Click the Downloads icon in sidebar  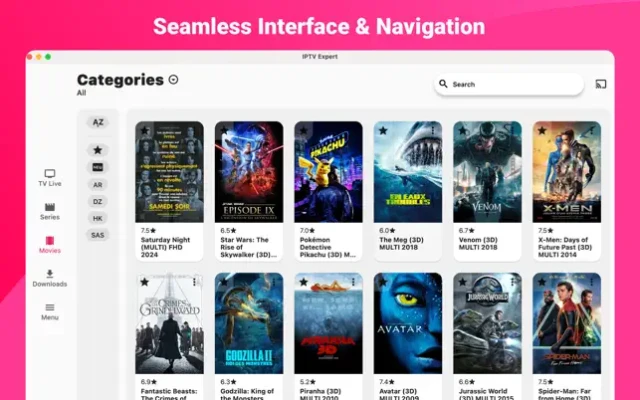tap(49, 274)
